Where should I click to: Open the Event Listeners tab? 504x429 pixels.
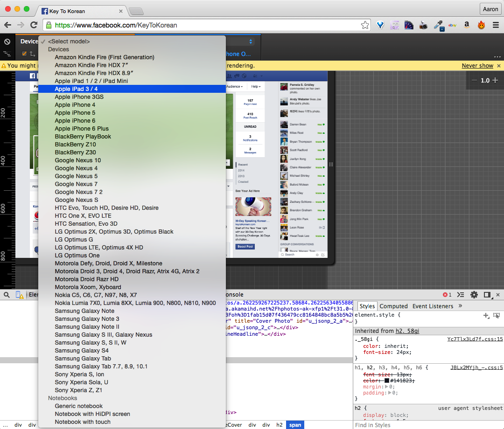tap(433, 306)
